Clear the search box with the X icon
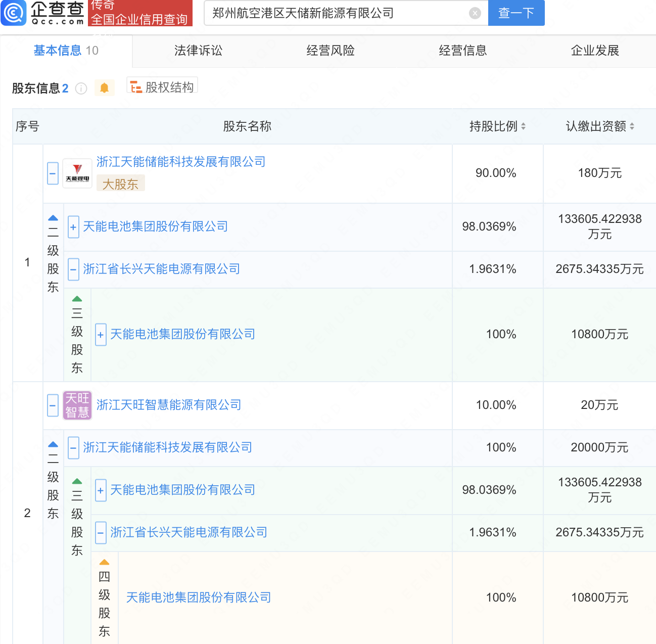 point(475,13)
